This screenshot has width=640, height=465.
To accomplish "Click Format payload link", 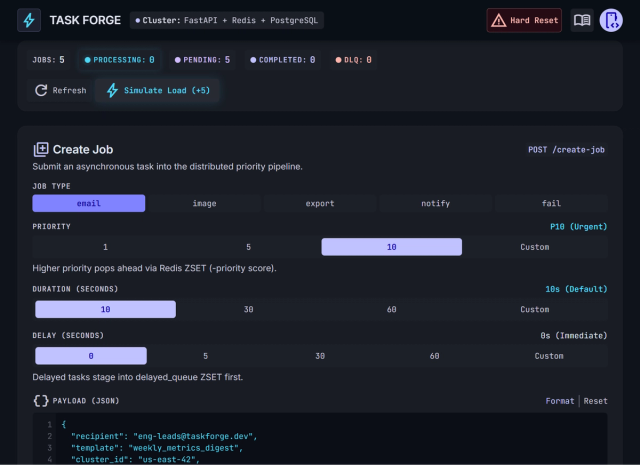I will point(560,401).
